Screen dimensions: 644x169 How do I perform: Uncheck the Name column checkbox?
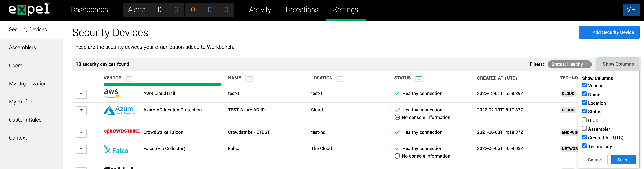584,94
